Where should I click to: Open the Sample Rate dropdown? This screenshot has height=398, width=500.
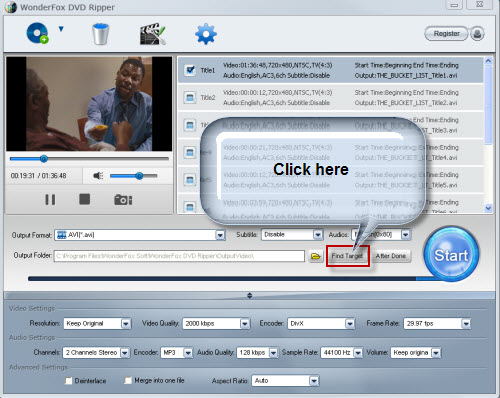tap(342, 353)
